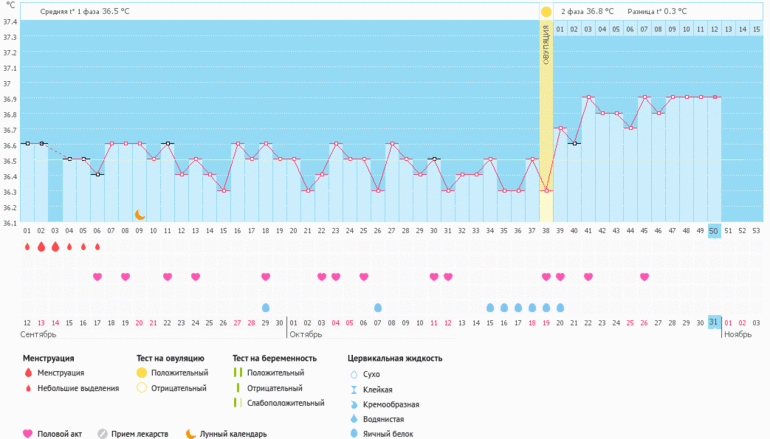This screenshot has height=439, width=770.
Task: Click the small spotting drop on day 06
Action: 97,247
